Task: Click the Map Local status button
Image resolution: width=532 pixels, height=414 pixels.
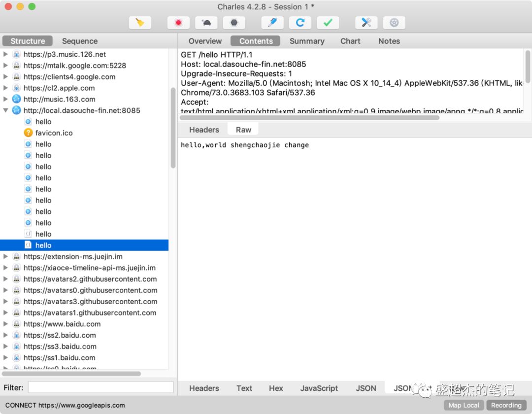Action: pyautogui.click(x=464, y=405)
